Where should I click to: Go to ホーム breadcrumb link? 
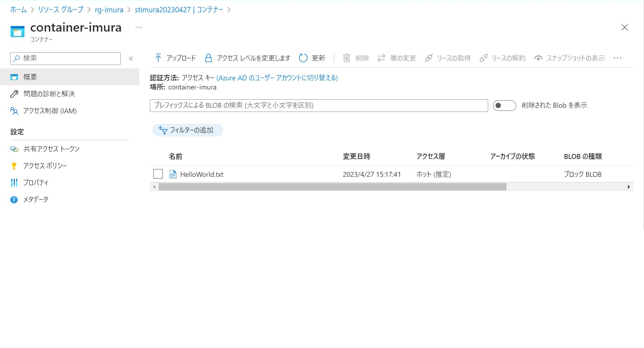click(18, 9)
